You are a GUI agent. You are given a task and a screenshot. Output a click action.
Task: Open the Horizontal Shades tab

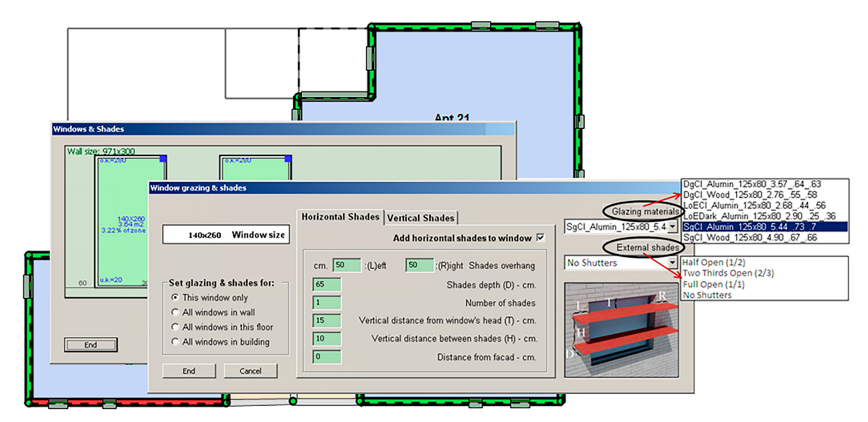click(x=340, y=217)
